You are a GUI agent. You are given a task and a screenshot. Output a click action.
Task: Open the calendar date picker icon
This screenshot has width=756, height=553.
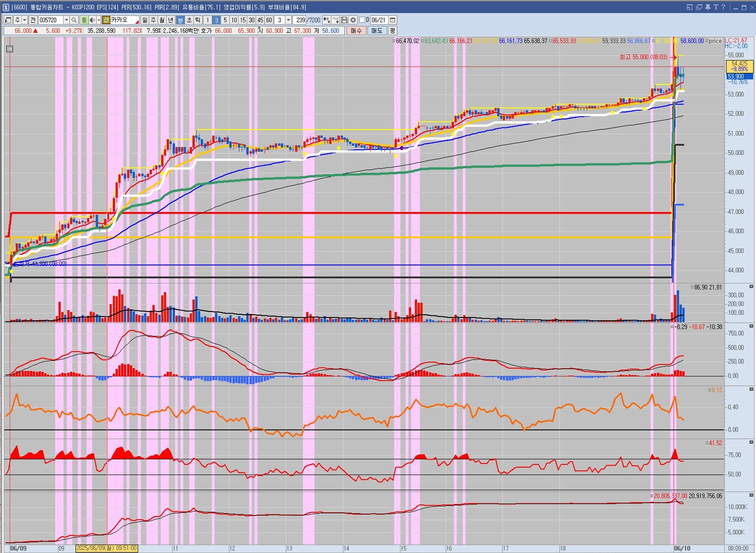(393, 20)
